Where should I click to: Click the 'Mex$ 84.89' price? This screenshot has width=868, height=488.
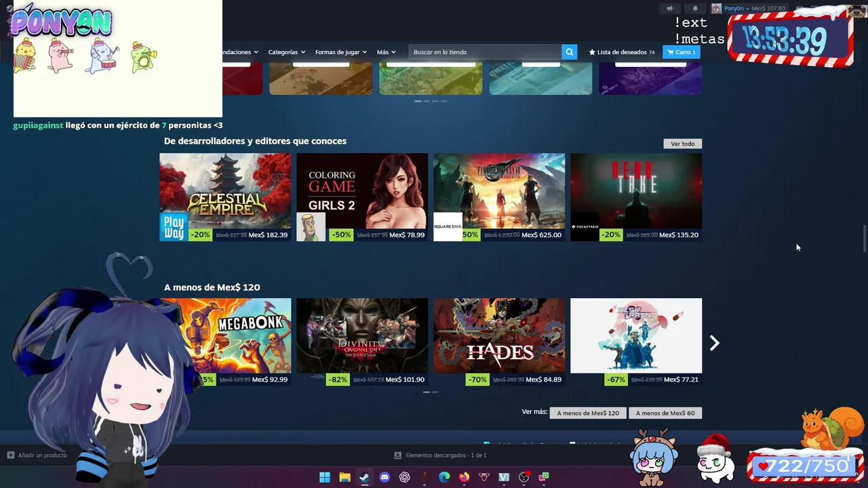tap(543, 380)
